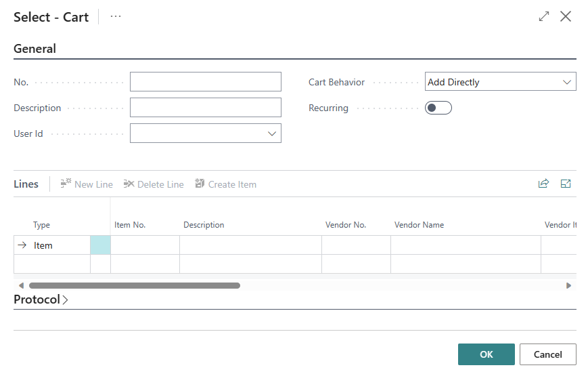Open the more options ellipsis menu
Screen dimensions: 588x374
pos(116,16)
